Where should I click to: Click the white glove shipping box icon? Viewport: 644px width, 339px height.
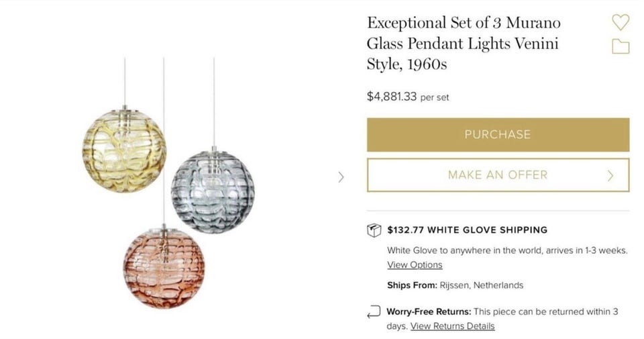coord(374,230)
